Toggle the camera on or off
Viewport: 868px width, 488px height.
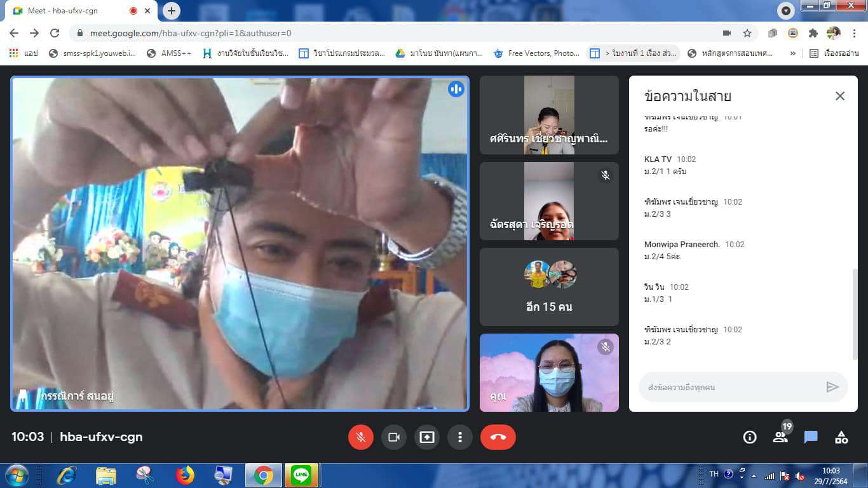coord(393,437)
